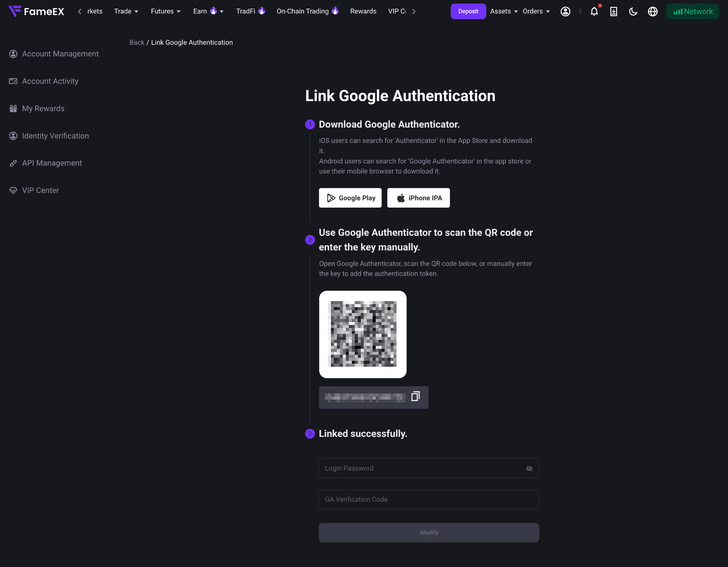
Task: Switch theme with moon icon
Action: 633,11
